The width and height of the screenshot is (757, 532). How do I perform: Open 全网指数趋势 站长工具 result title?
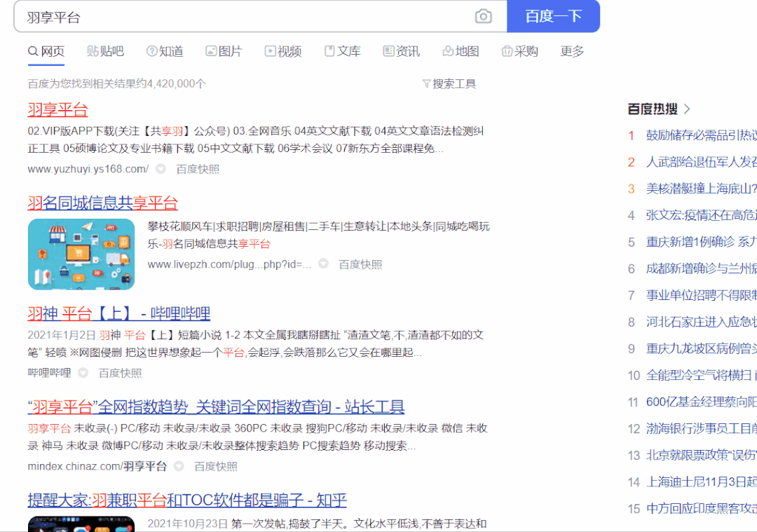point(216,407)
